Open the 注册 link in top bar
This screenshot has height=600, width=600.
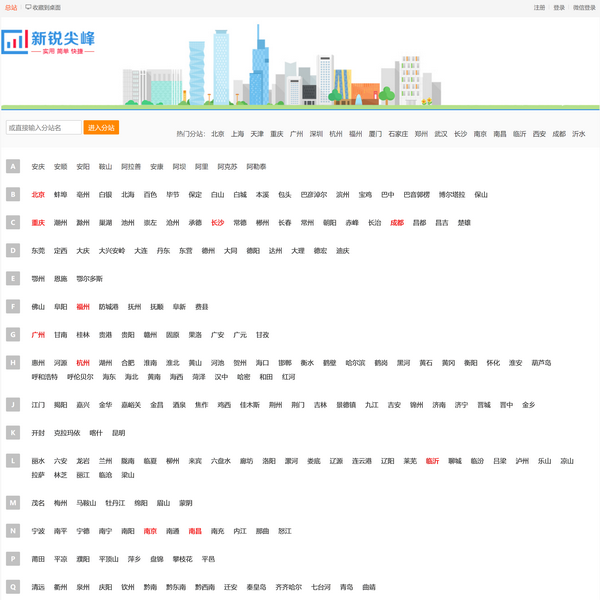[539, 7]
